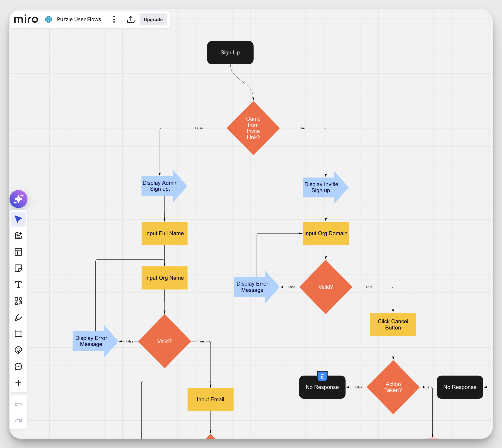Image resolution: width=502 pixels, height=448 pixels.
Task: Select the Comment tool
Action: click(x=18, y=366)
